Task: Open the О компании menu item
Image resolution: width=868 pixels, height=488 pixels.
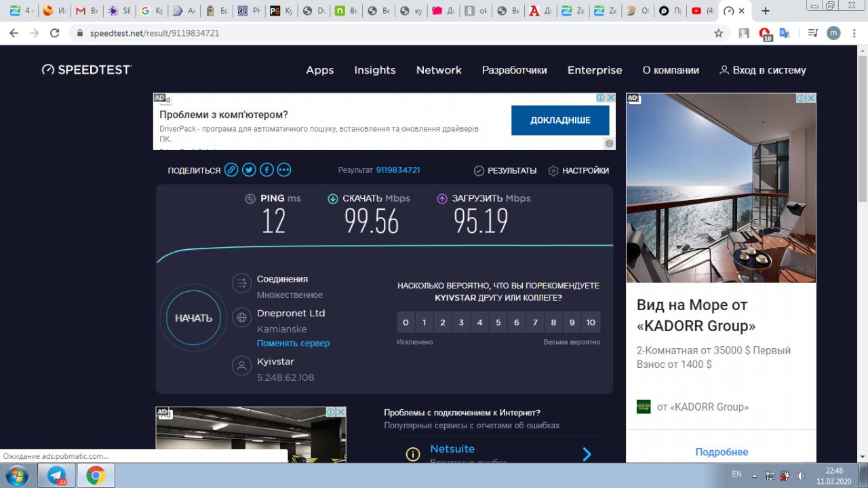Action: click(x=671, y=70)
